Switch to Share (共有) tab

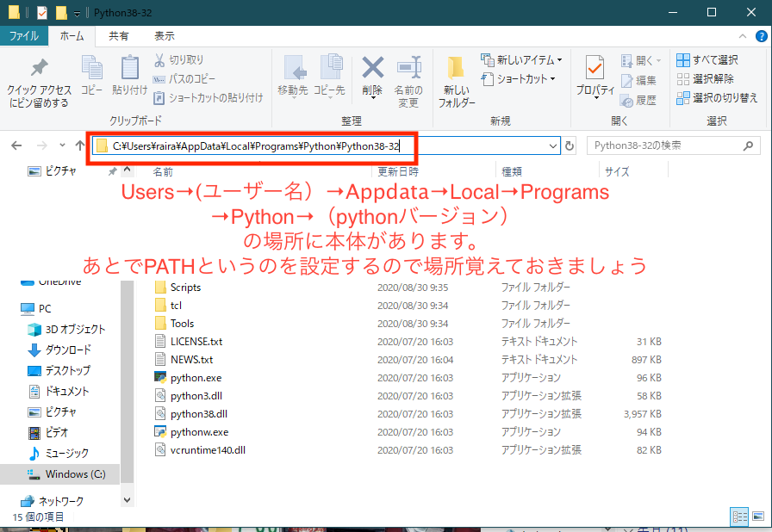(x=119, y=36)
